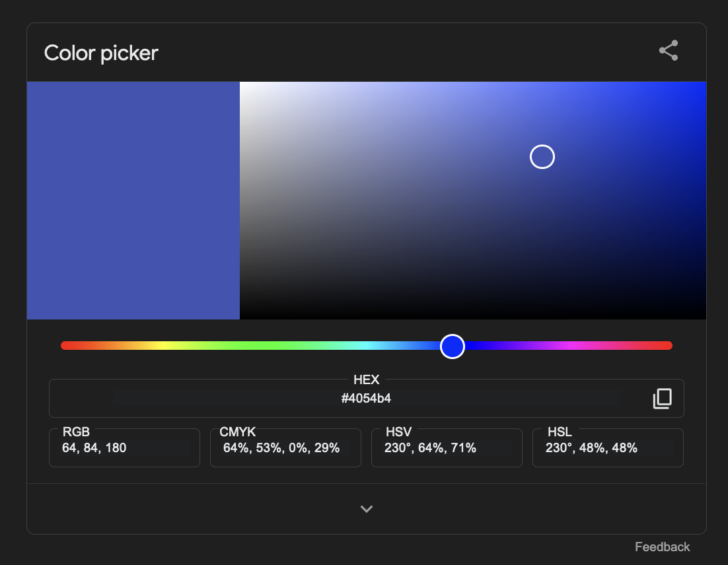Click the circular selector in the gradient
Screen dimensions: 728x565
(x=542, y=157)
